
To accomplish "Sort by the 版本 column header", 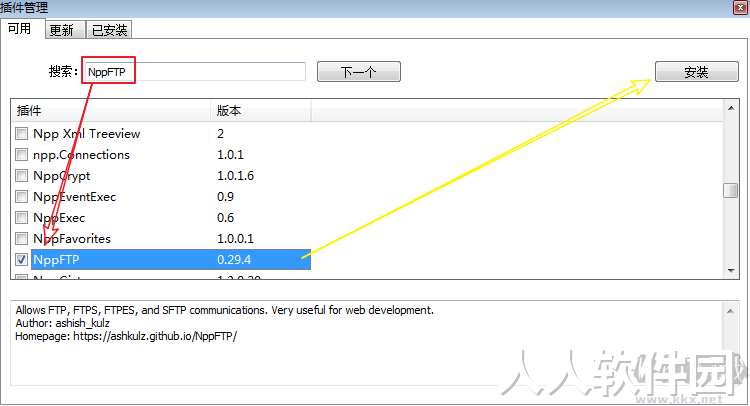I will click(261, 110).
